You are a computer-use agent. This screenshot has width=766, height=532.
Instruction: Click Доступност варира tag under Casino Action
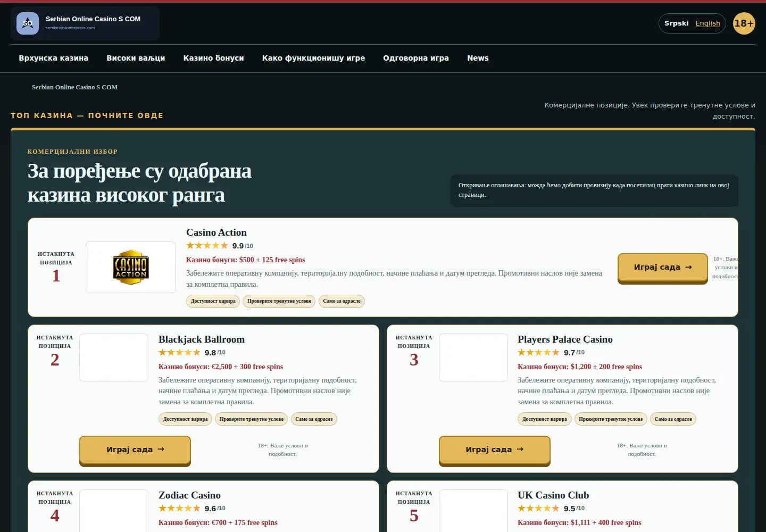[x=213, y=301]
